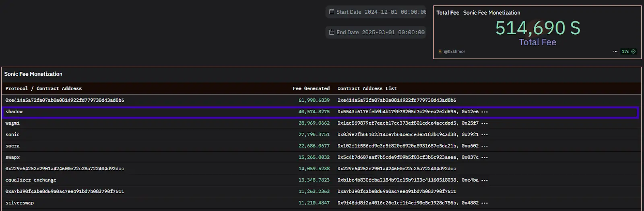Screen dimensions: 644x211
Task: Open the @0xkhmer author profile link
Action: pyautogui.click(x=454, y=52)
